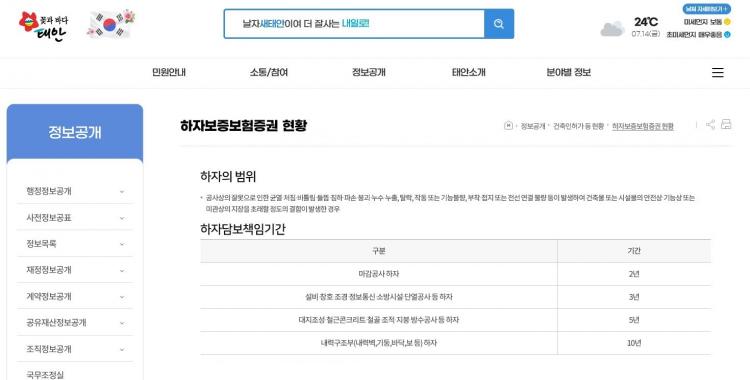The height and width of the screenshot is (380, 750).
Task: Open the 분야별 정보 menu
Action: (569, 73)
